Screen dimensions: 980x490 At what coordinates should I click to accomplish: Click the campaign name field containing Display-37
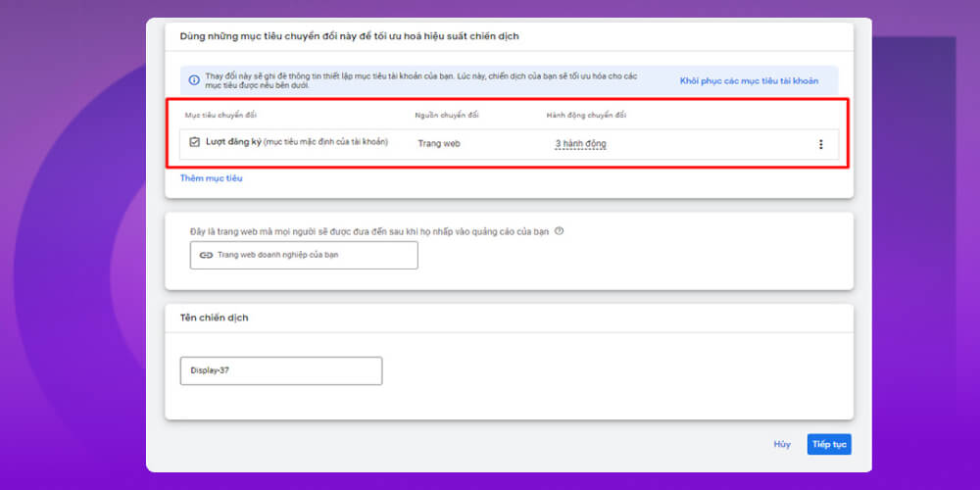click(281, 371)
